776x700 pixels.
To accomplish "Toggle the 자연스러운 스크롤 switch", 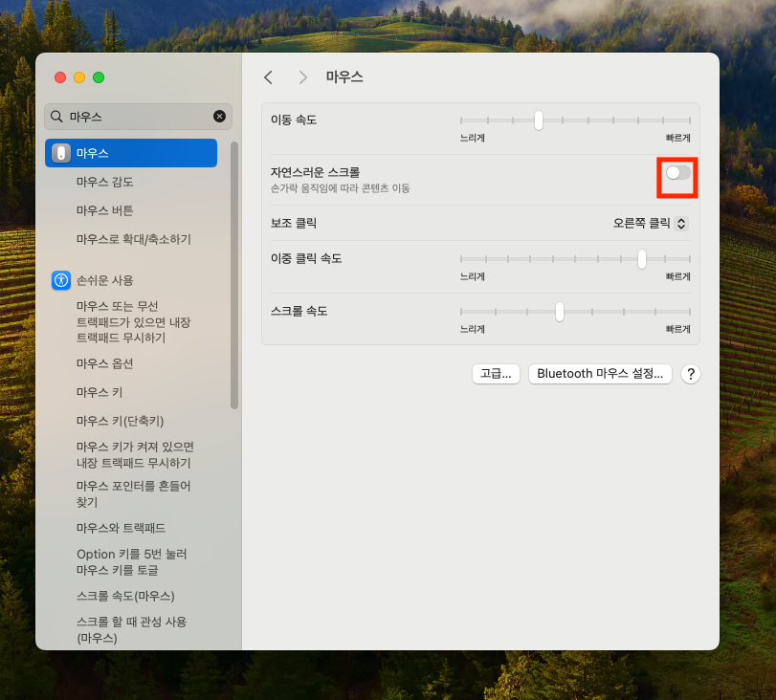I will point(677,173).
